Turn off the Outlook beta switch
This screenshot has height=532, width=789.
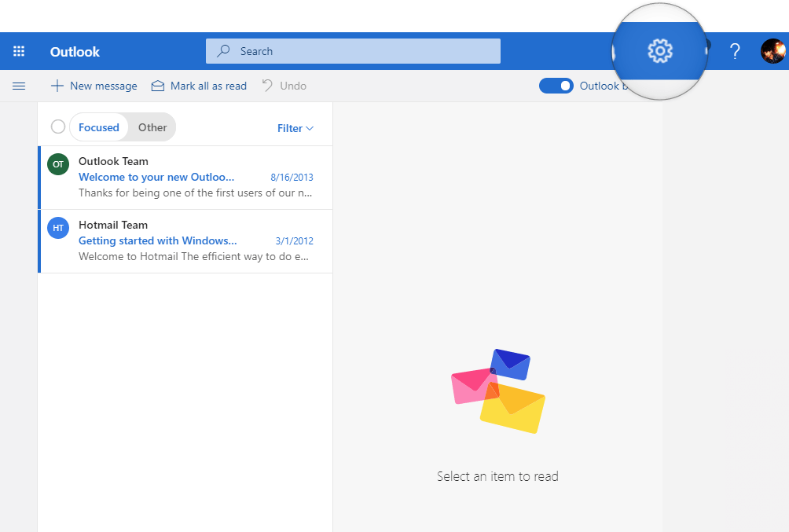click(556, 86)
